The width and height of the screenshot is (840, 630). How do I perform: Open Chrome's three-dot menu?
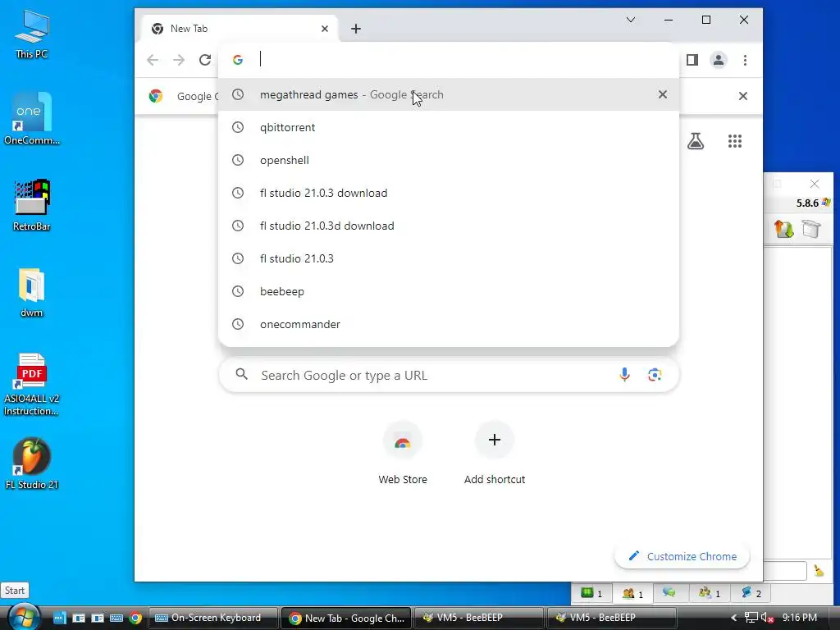(745, 60)
